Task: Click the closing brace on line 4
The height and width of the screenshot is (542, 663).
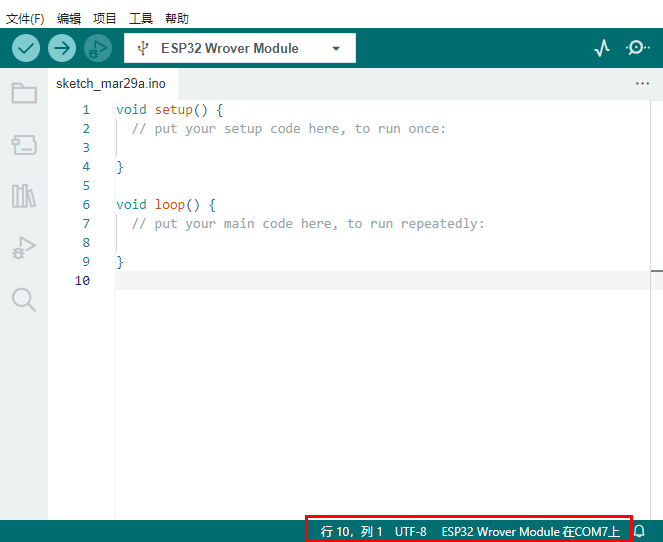Action: [x=120, y=167]
